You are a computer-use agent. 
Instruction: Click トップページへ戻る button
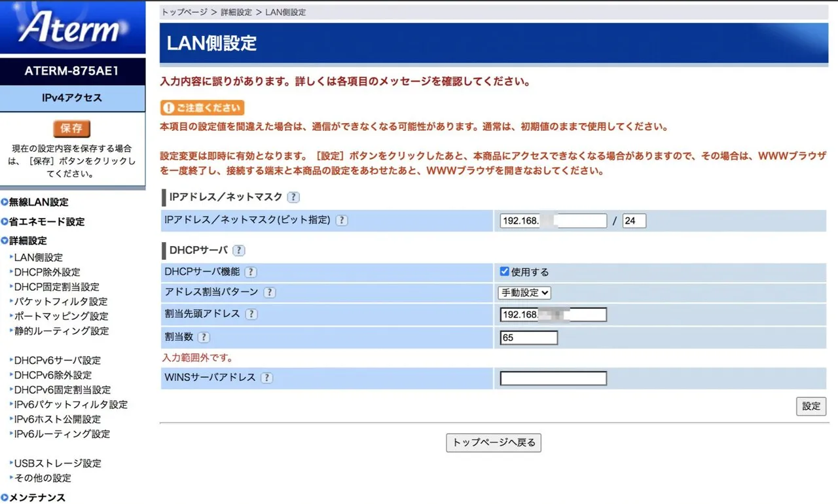point(494,442)
